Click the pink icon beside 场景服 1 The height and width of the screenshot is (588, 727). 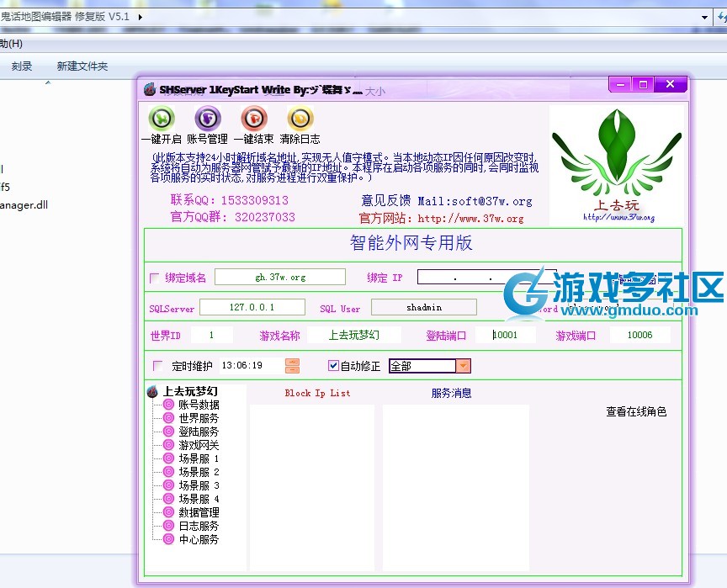168,458
